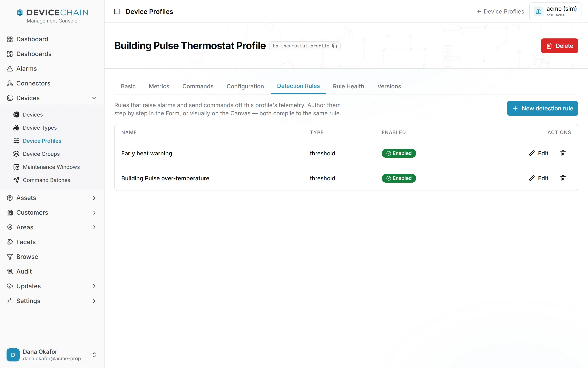Expand the Updates group
Screen dimensions: 588x368
(94, 286)
